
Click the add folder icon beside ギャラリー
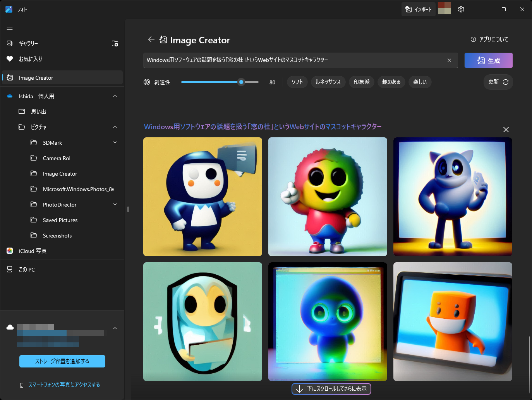click(115, 43)
